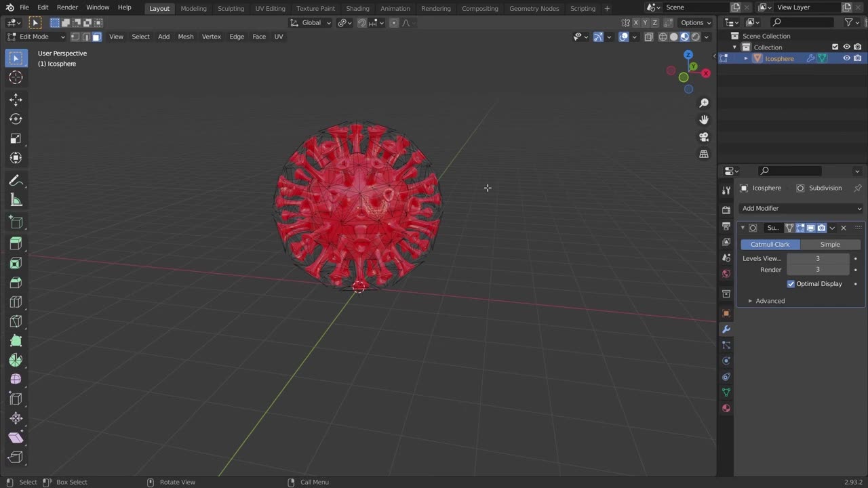Viewport: 868px width, 488px height.
Task: Toggle modifier show in render camera icon
Action: point(821,228)
